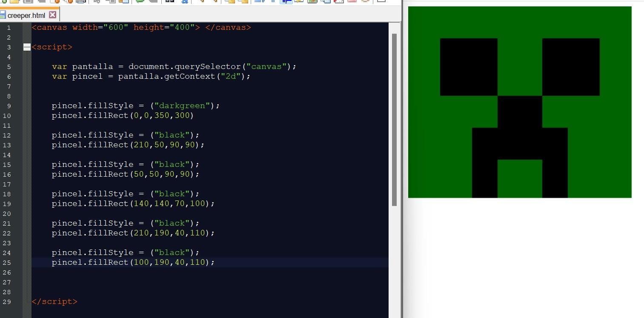Image resolution: width=644 pixels, height=318 pixels.
Task: Click the "darkgreen" fillStyle line
Action: pyautogui.click(x=136, y=106)
